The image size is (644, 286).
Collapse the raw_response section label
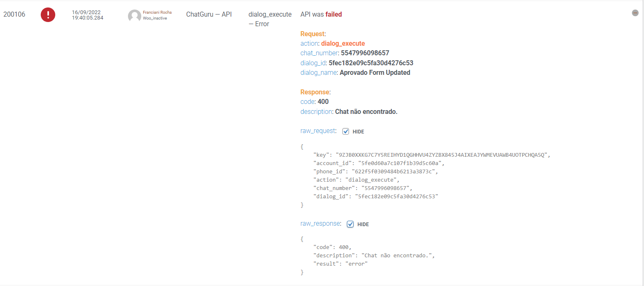tap(320, 223)
